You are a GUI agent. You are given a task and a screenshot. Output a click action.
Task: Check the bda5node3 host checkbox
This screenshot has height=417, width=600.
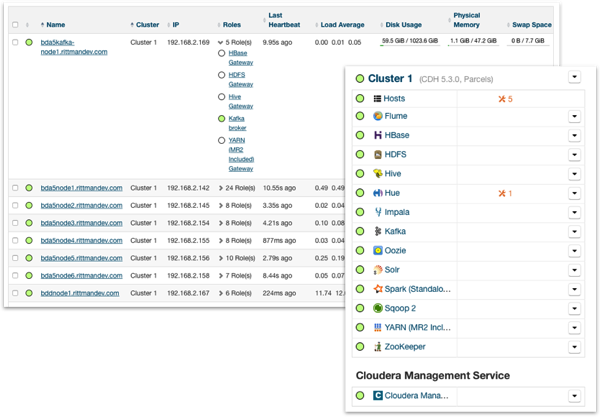15,223
